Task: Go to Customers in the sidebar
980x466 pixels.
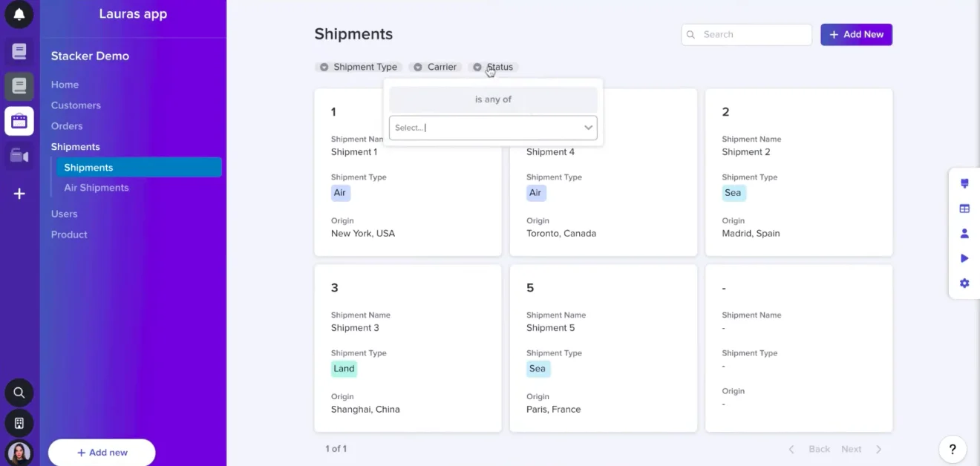Action: click(x=76, y=105)
